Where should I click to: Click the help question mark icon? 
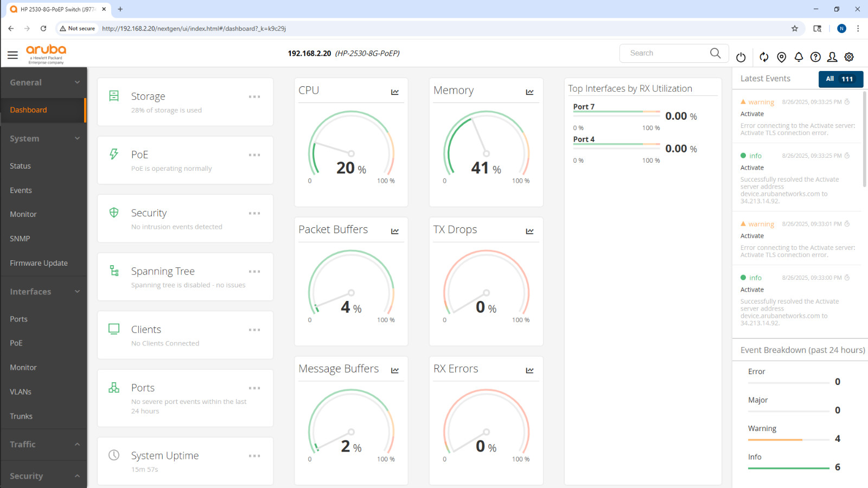[815, 57]
